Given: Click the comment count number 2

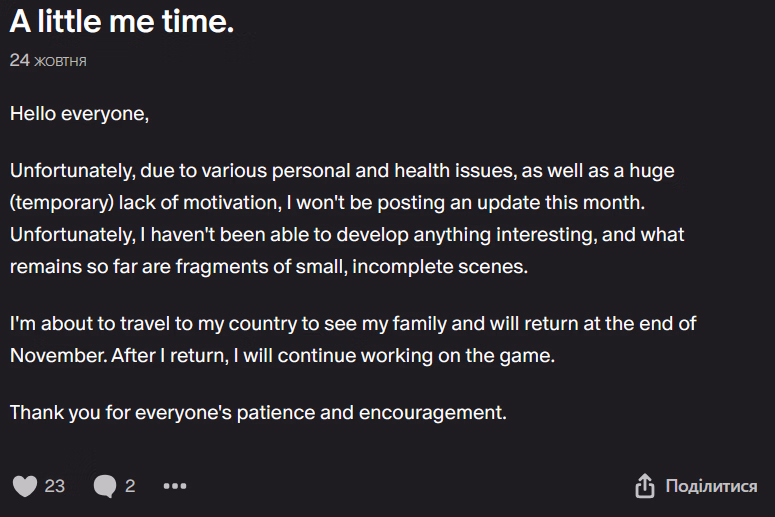Looking at the screenshot, I should coord(130,486).
